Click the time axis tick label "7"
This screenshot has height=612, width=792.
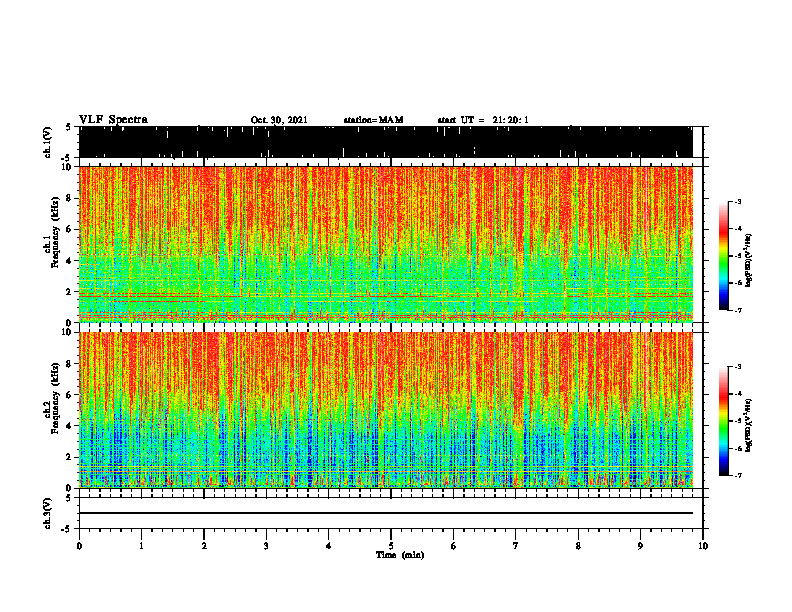click(x=516, y=546)
